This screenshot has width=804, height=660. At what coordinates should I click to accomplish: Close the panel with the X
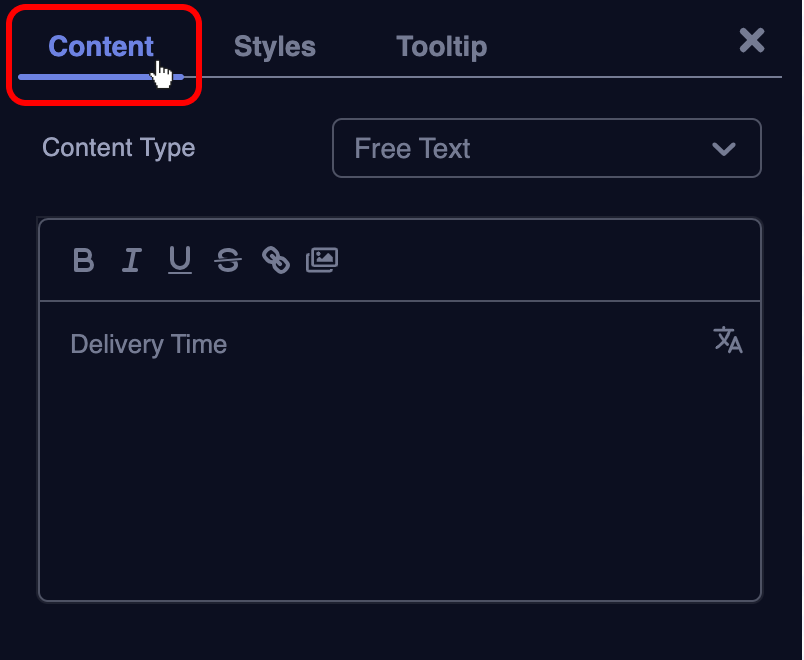pyautogui.click(x=752, y=41)
